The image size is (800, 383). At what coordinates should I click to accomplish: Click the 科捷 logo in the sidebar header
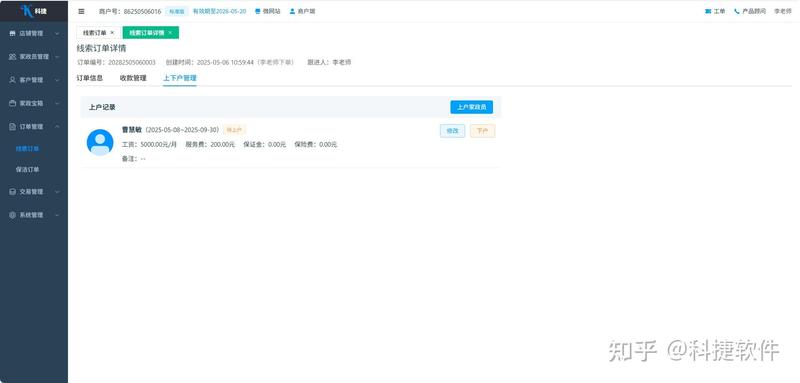coord(34,11)
